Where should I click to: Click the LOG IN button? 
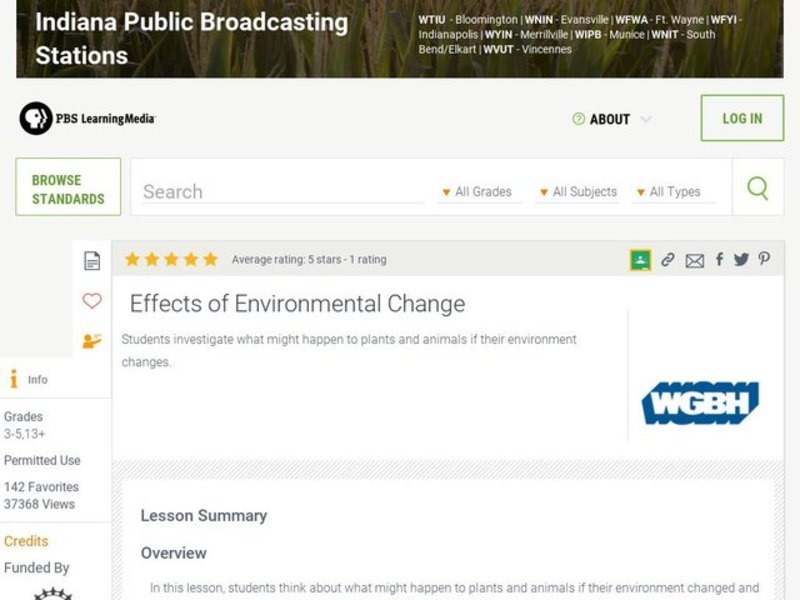tap(742, 117)
